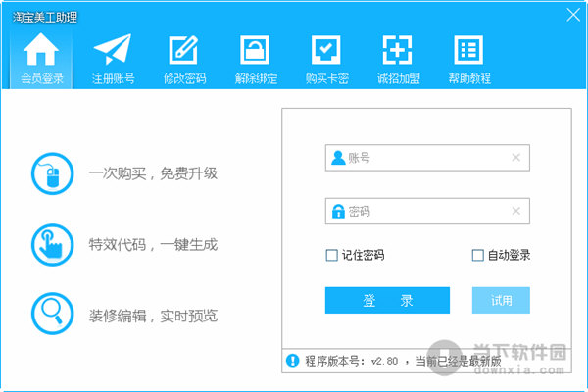This screenshot has height=392, width=588.
Task: Clear the 密码 field with X
Action: pyautogui.click(x=515, y=211)
